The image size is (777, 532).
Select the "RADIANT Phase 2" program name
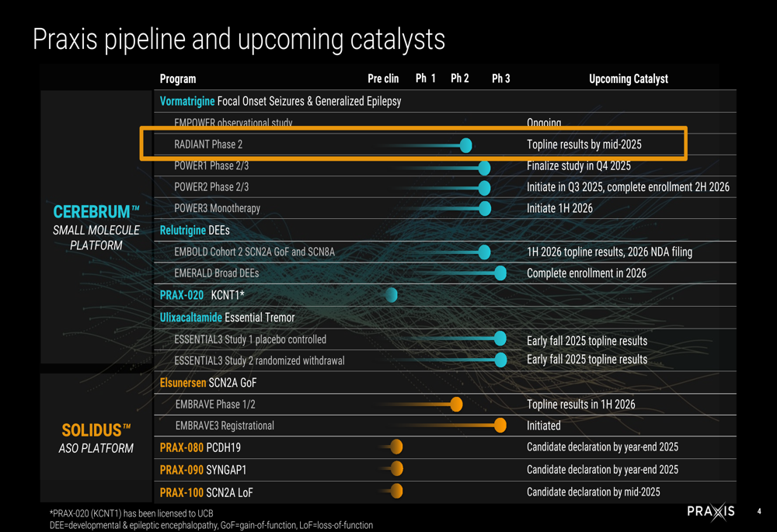click(208, 144)
